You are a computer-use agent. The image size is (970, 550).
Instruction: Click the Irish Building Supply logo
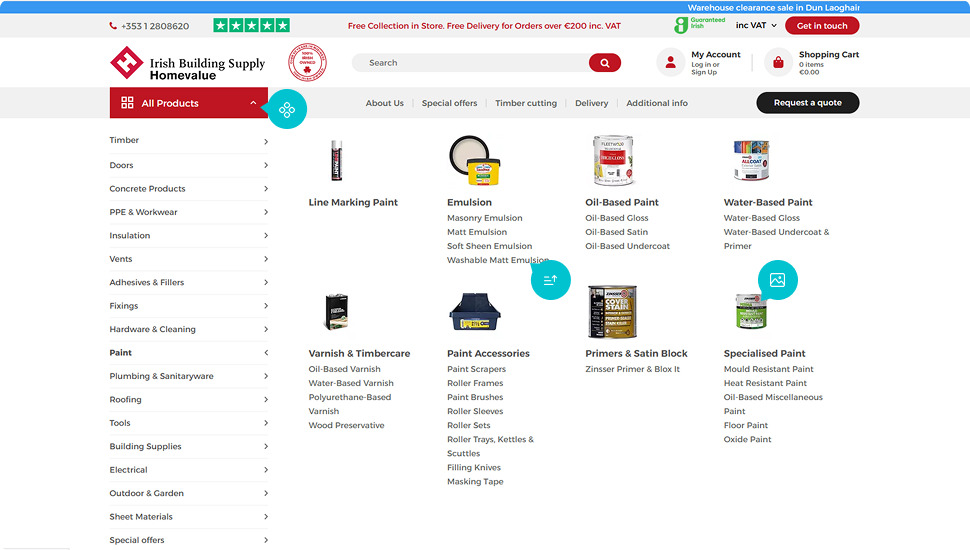187,63
